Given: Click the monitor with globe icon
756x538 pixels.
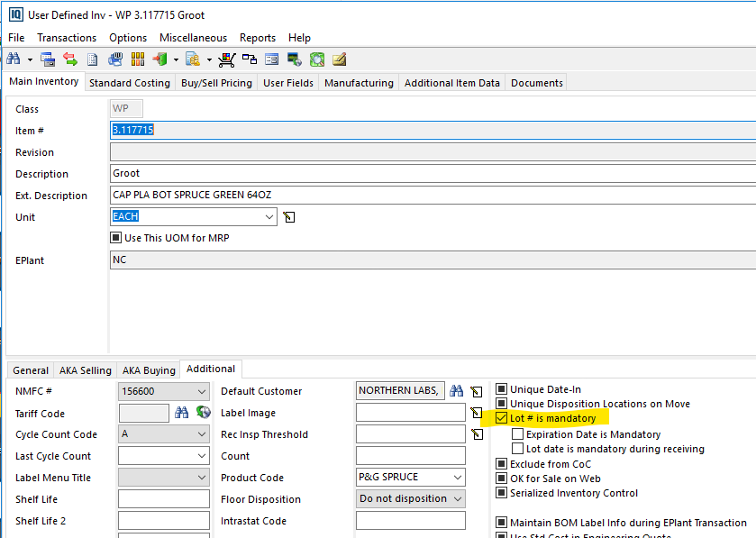Looking at the screenshot, I should (x=294, y=59).
